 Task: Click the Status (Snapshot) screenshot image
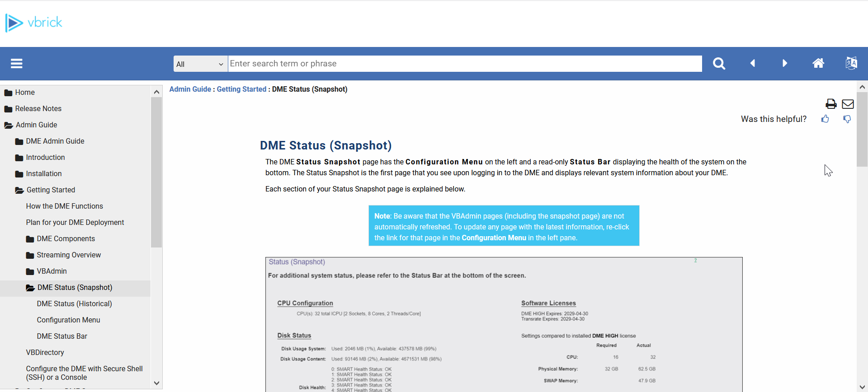tap(504, 324)
